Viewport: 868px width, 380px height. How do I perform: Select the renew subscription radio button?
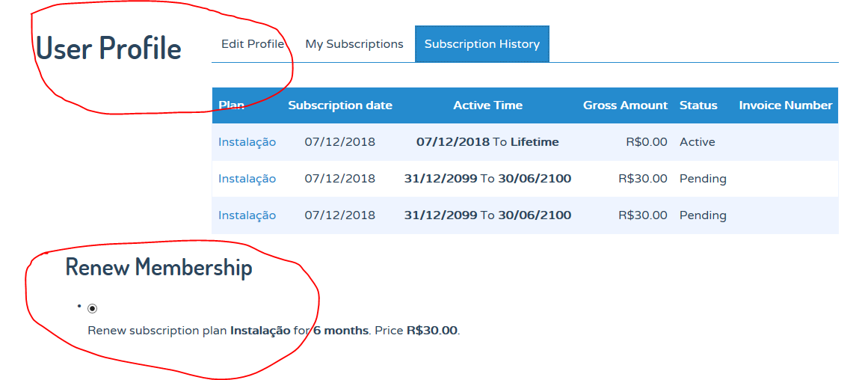[x=93, y=308]
